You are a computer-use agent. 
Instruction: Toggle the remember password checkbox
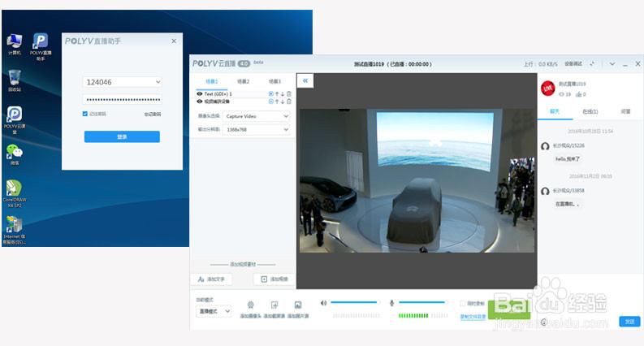(85, 114)
